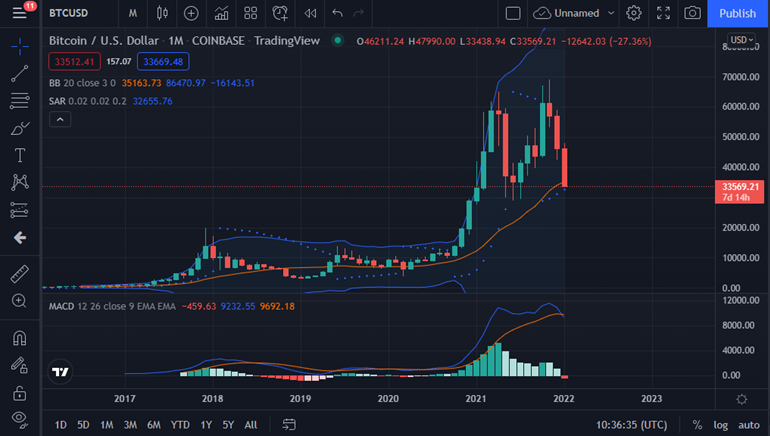Toggle hide all drawings eye
The height and width of the screenshot is (436, 770).
click(20, 419)
